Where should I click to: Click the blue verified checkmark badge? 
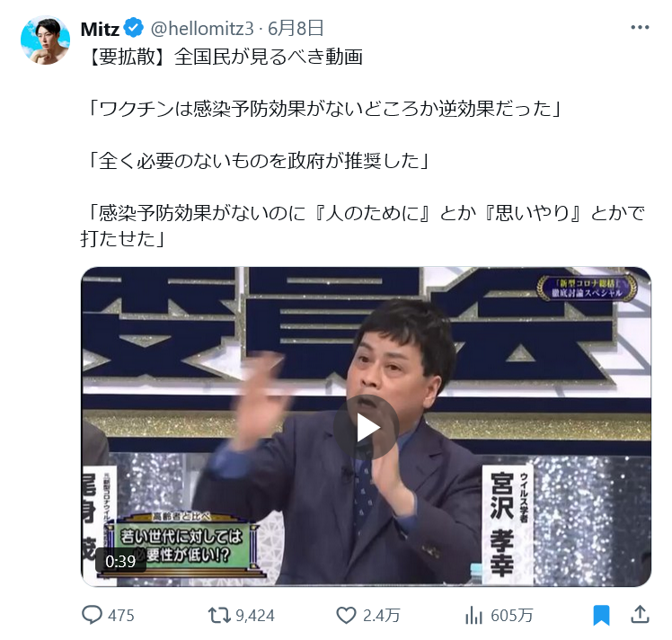click(133, 28)
